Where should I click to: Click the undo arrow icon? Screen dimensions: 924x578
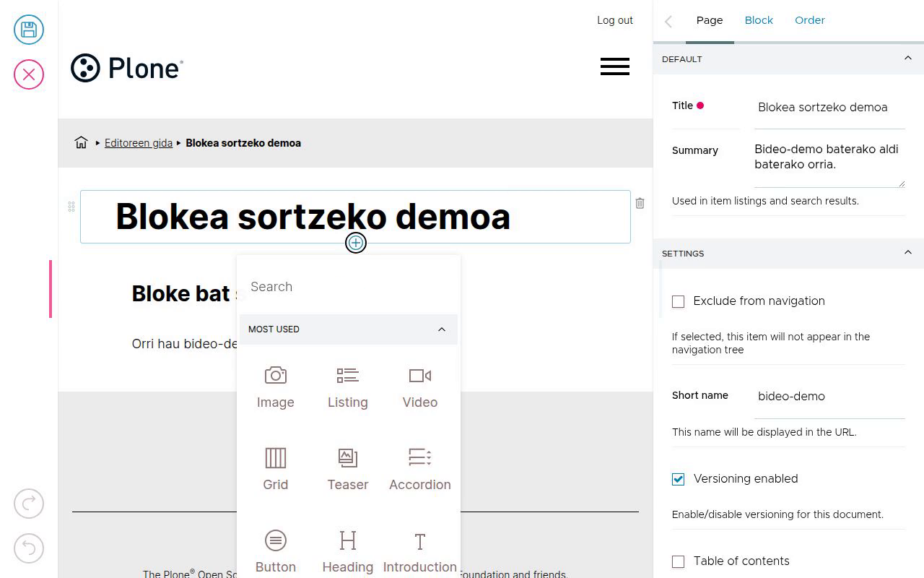pos(29,548)
